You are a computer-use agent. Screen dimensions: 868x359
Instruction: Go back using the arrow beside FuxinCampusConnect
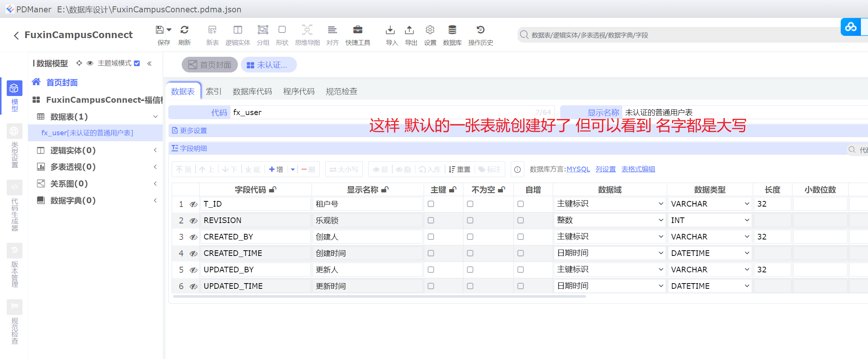[x=16, y=35]
